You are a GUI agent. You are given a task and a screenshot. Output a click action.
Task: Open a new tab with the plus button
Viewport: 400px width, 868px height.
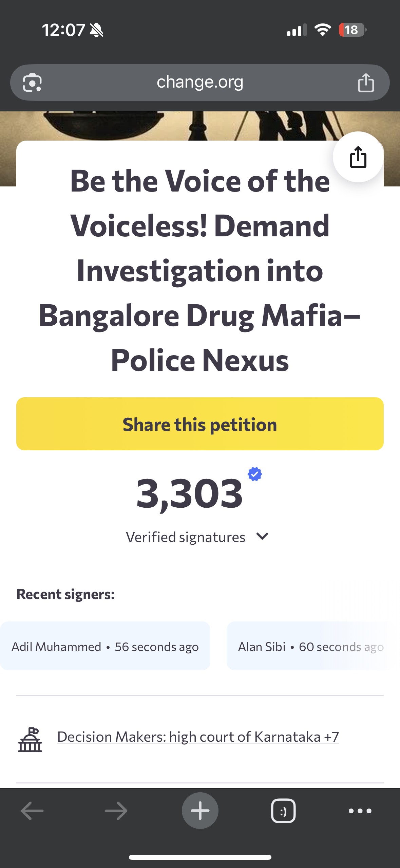[x=200, y=811]
